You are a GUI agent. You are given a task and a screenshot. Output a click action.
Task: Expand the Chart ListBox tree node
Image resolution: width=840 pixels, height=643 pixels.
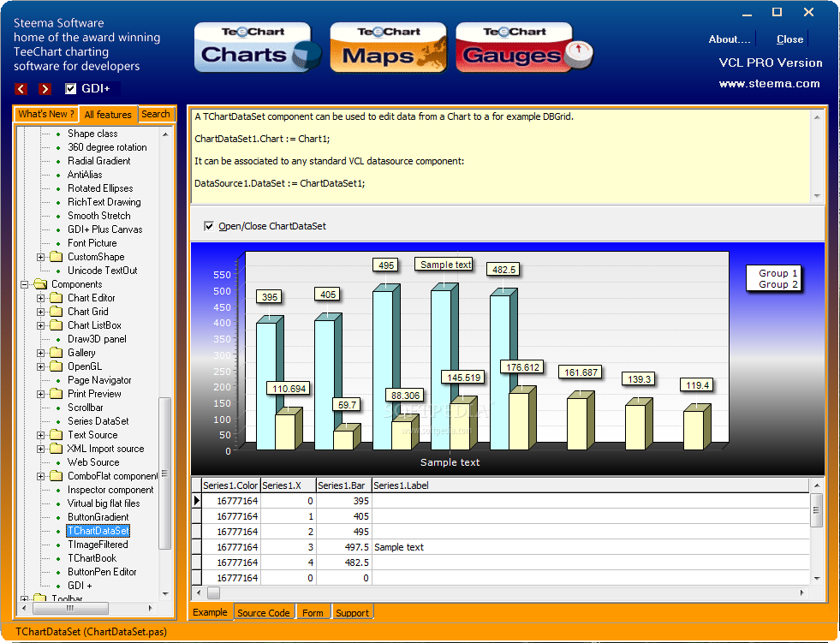[41, 326]
